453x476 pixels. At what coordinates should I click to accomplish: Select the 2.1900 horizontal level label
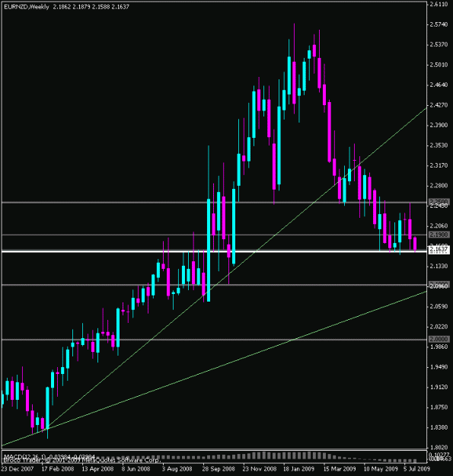(x=439, y=235)
